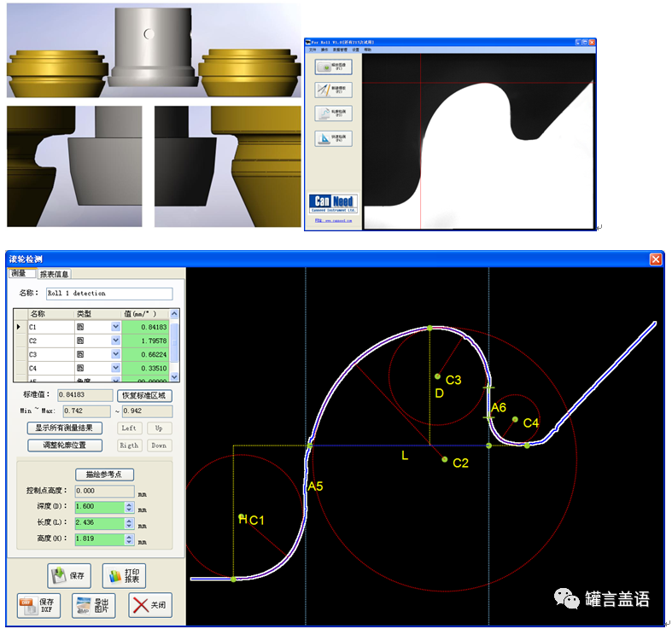Image resolution: width=672 pixels, height=629 pixels.
Task: Click the 长度(L) spinner arrows
Action: pos(130,523)
